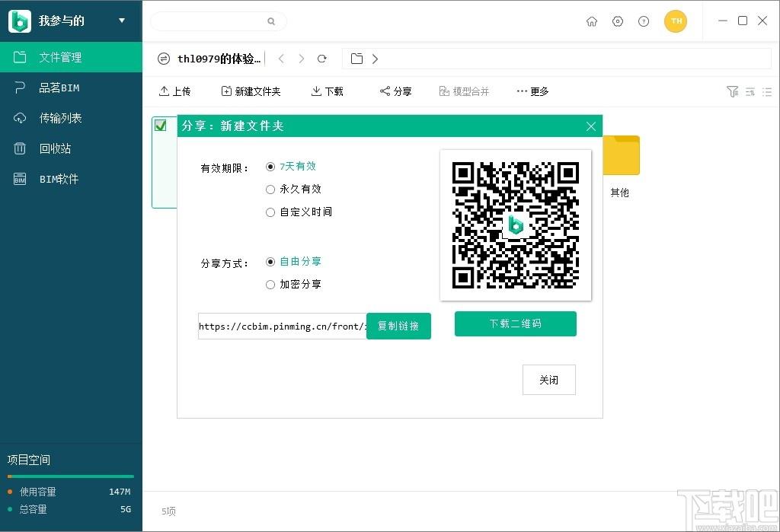The image size is (780, 532).
Task: Navigate forward with right arrow
Action: [x=301, y=59]
